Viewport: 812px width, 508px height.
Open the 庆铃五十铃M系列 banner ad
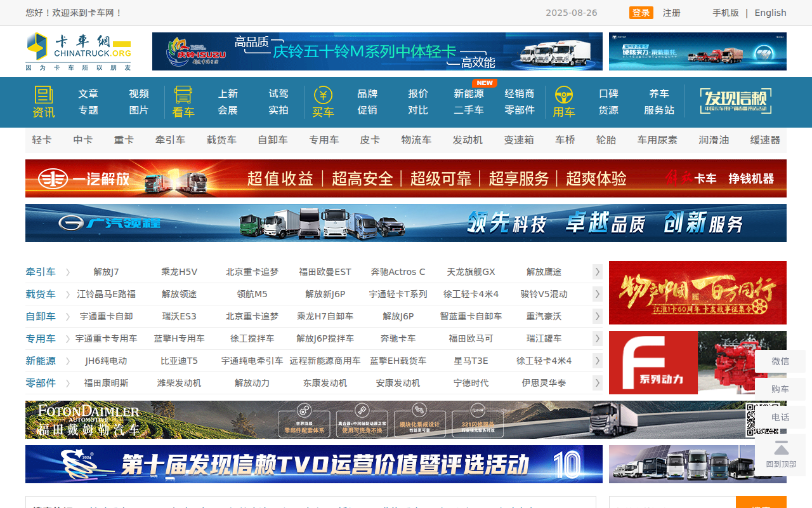click(x=377, y=51)
